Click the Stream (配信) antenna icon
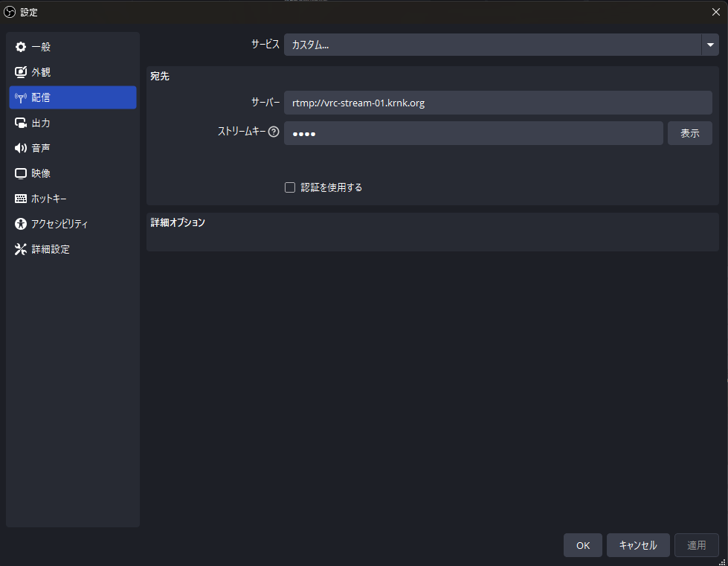Screen dimensions: 728x566 pos(21,97)
